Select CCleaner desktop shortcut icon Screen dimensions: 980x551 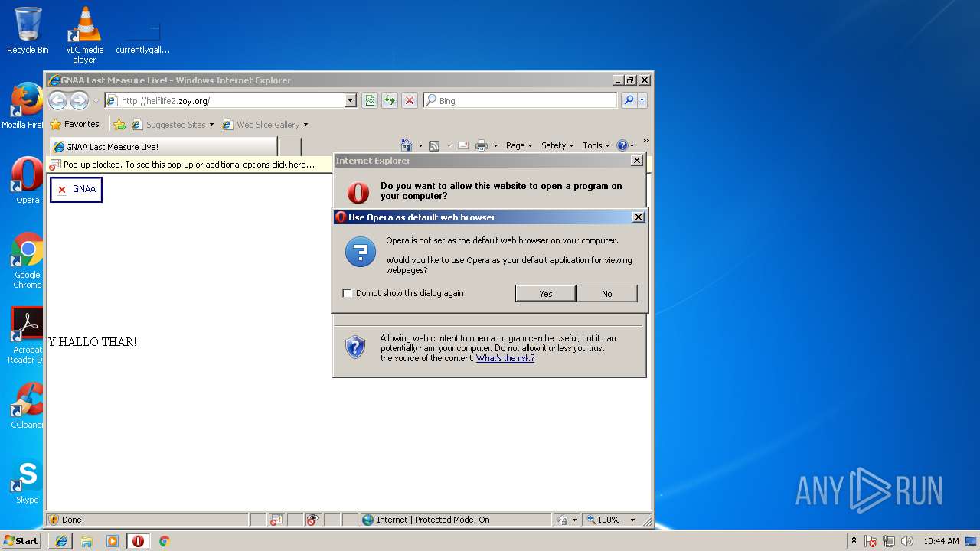(x=27, y=406)
